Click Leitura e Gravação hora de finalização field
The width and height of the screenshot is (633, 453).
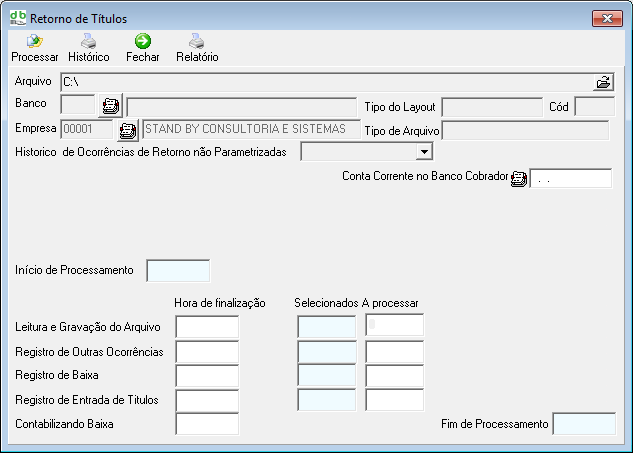pyautogui.click(x=207, y=326)
